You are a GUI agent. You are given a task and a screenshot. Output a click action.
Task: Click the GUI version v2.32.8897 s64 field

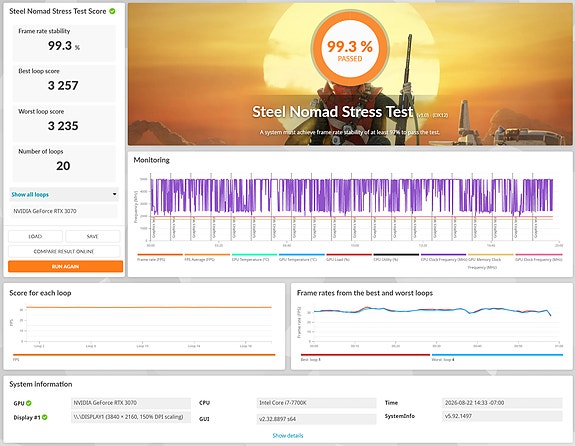(316, 419)
